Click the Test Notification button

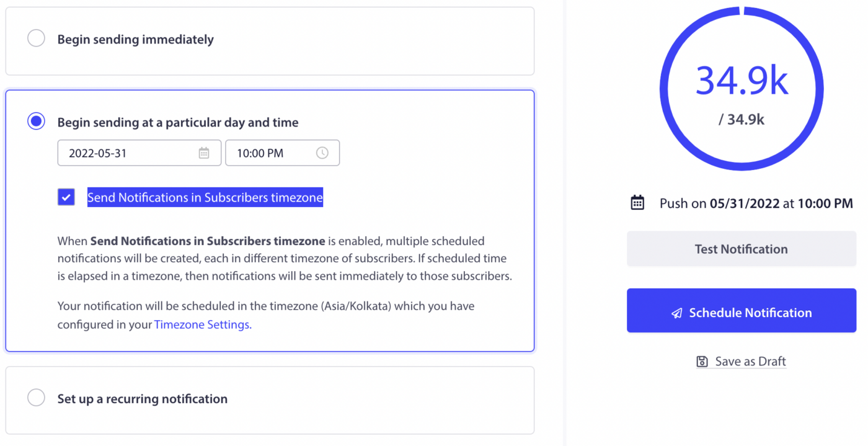(x=742, y=249)
